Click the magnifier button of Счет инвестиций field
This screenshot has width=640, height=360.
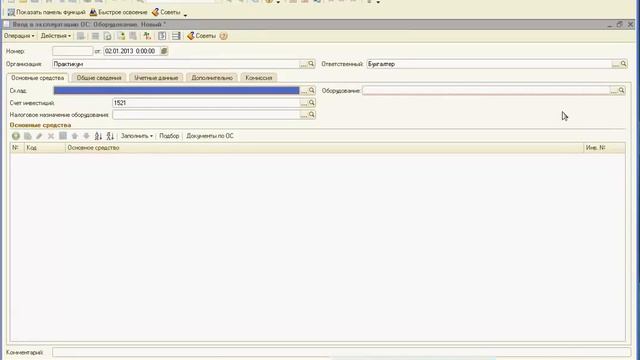[311, 103]
